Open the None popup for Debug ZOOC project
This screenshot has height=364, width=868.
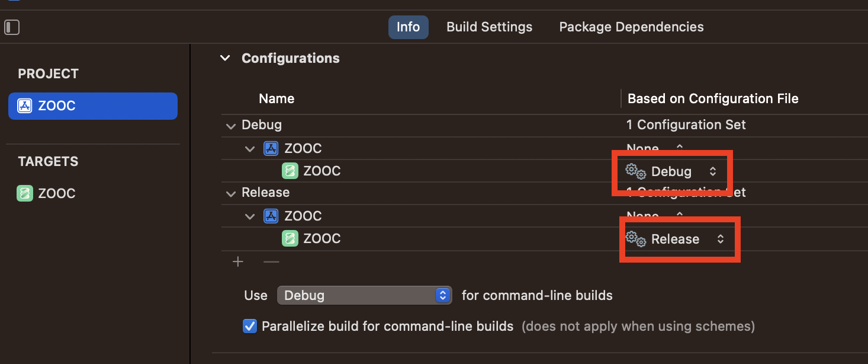[654, 148]
